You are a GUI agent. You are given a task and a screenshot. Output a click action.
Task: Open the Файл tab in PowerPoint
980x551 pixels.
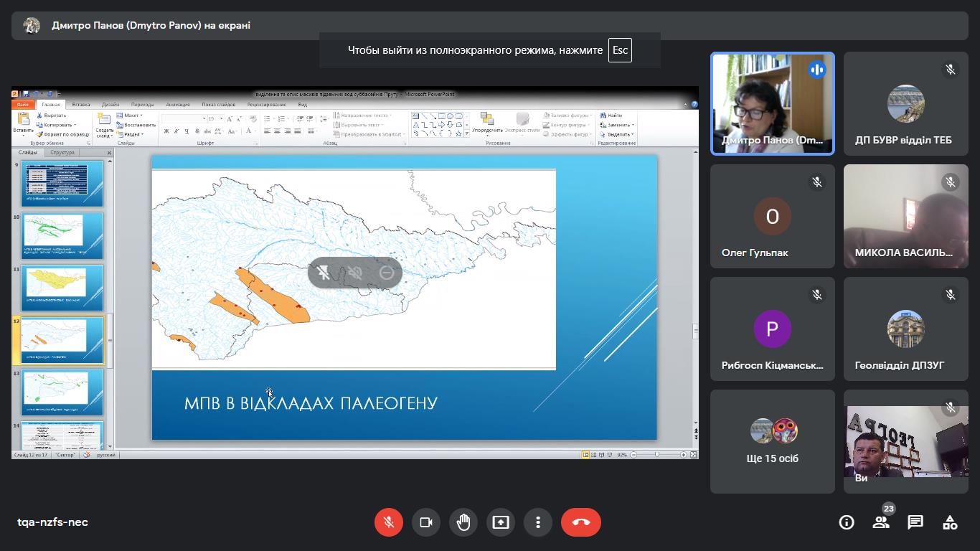coord(23,105)
